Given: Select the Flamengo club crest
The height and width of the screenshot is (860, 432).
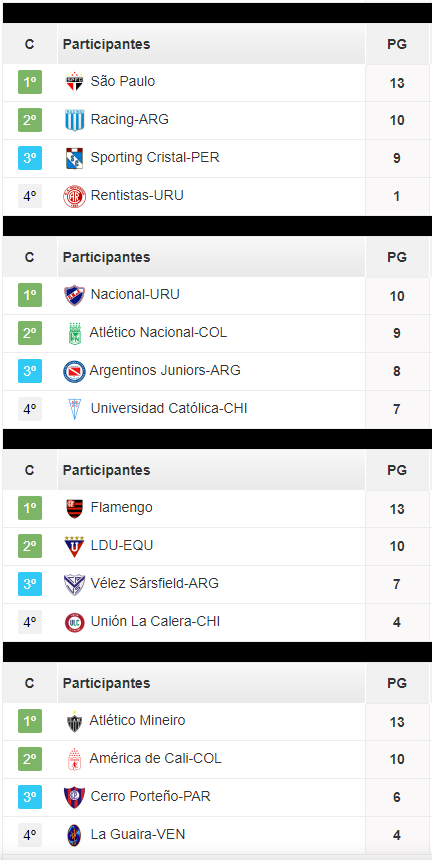Looking at the screenshot, I should coord(74,508).
